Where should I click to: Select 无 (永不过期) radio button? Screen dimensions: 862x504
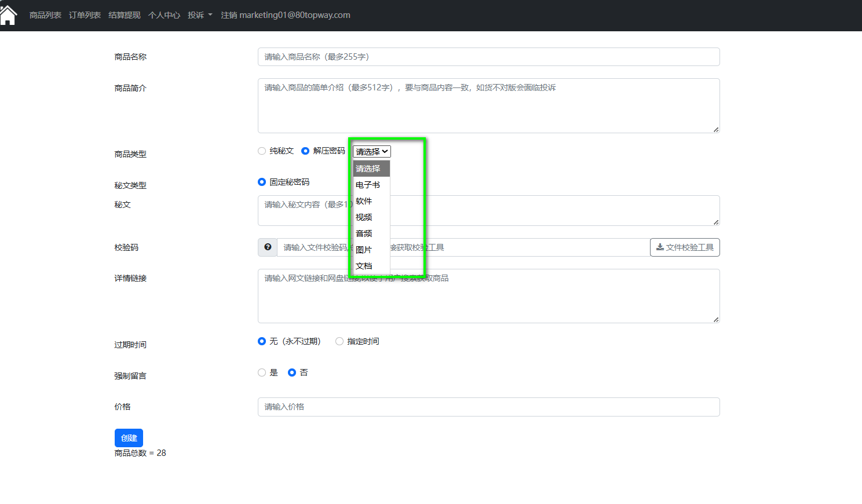tap(262, 342)
